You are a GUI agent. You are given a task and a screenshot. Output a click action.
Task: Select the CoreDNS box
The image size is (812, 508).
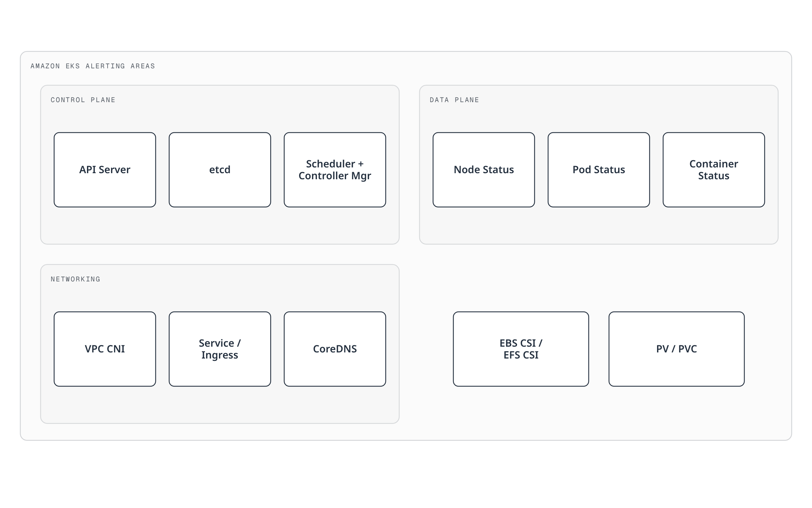coord(335,349)
